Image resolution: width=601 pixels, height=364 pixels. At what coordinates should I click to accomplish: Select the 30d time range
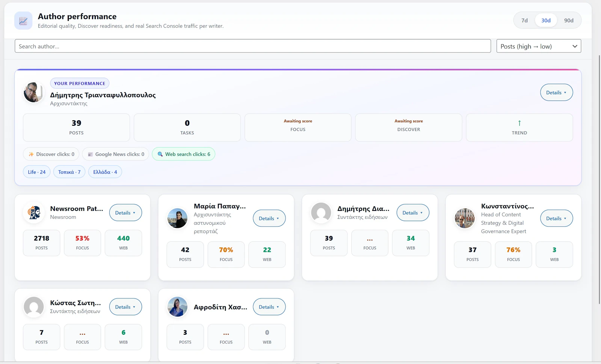pos(546,20)
